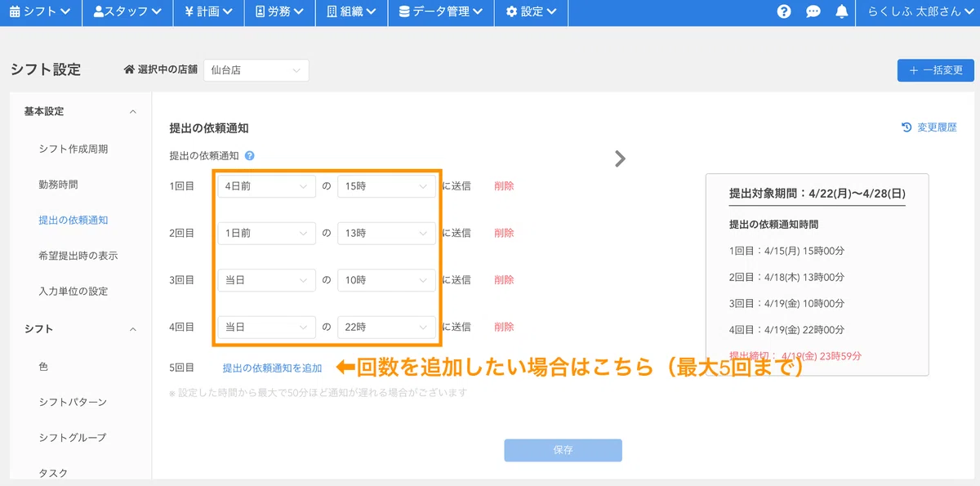This screenshot has height=486, width=980.
Task: Expand the シフト section in the sidebar
Action: click(131, 328)
